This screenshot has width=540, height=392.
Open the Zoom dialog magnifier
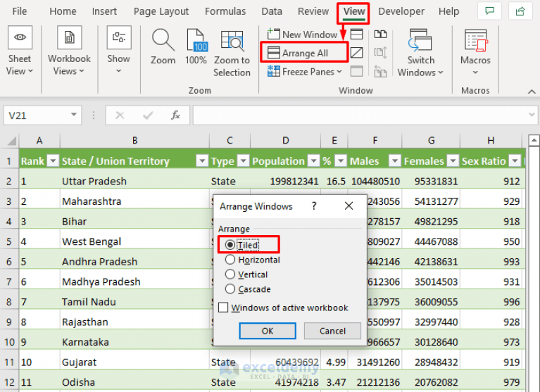coord(163,47)
